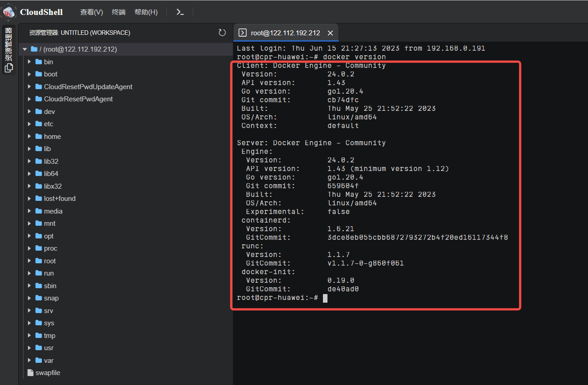This screenshot has height=385, width=588.
Task: Click the docker-init 'de40ad0' GitCommit value
Action: coord(343,289)
